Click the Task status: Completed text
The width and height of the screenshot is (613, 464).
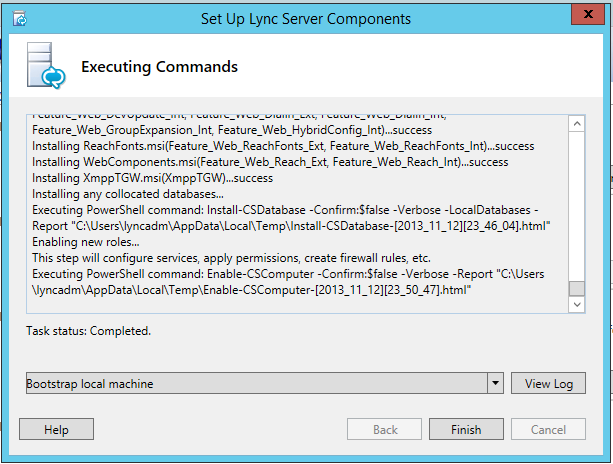click(x=88, y=331)
